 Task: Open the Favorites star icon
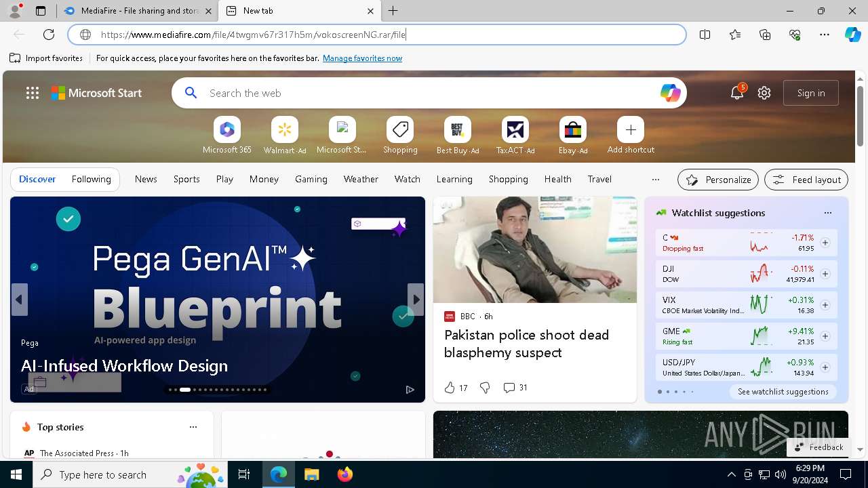click(735, 35)
